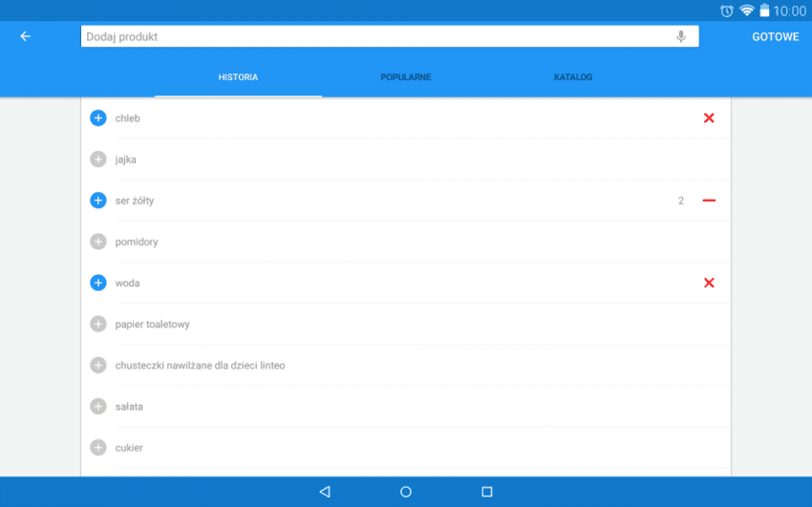The height and width of the screenshot is (507, 812).
Task: Select the papier toaletowy item text
Action: pos(152,325)
